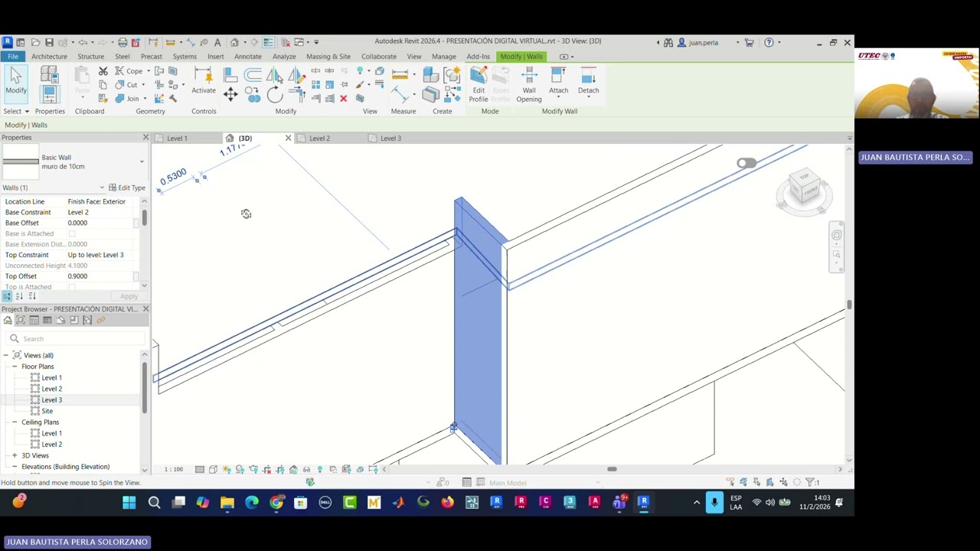Click the Top Offset value field 0.9000
The image size is (980, 551).
(x=100, y=276)
